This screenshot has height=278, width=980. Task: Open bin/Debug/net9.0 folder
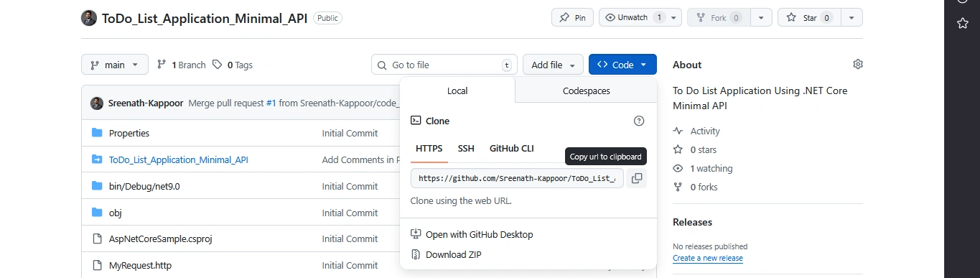click(144, 186)
